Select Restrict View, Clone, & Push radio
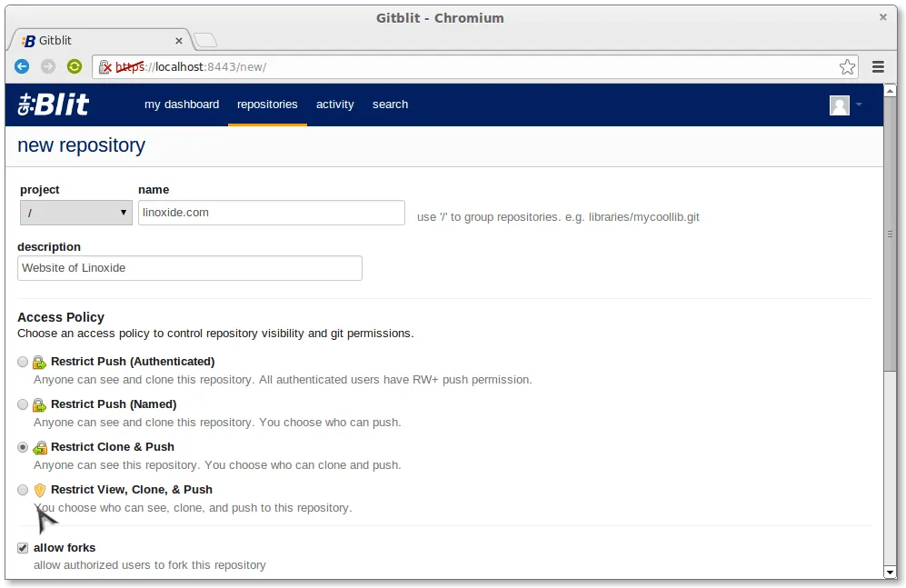The image size is (906, 588). click(23, 491)
